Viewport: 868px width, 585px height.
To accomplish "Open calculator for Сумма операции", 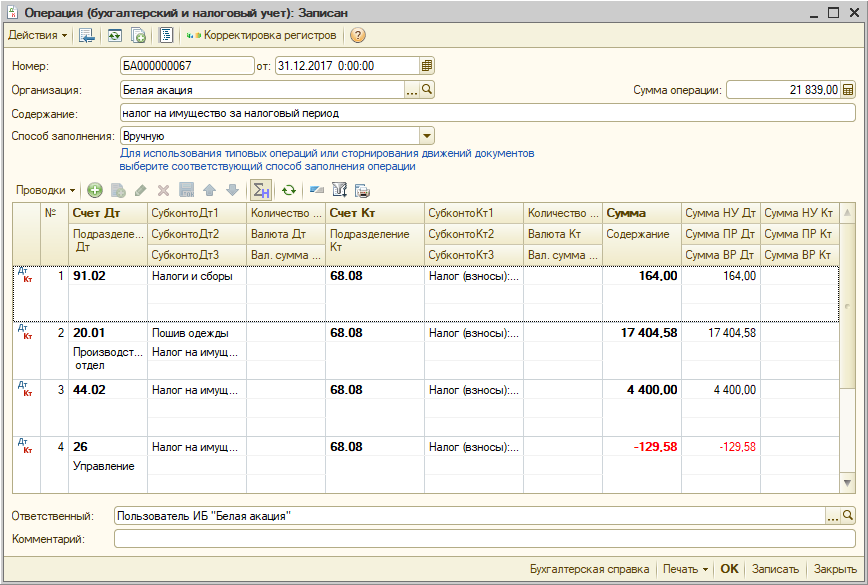I will (848, 90).
